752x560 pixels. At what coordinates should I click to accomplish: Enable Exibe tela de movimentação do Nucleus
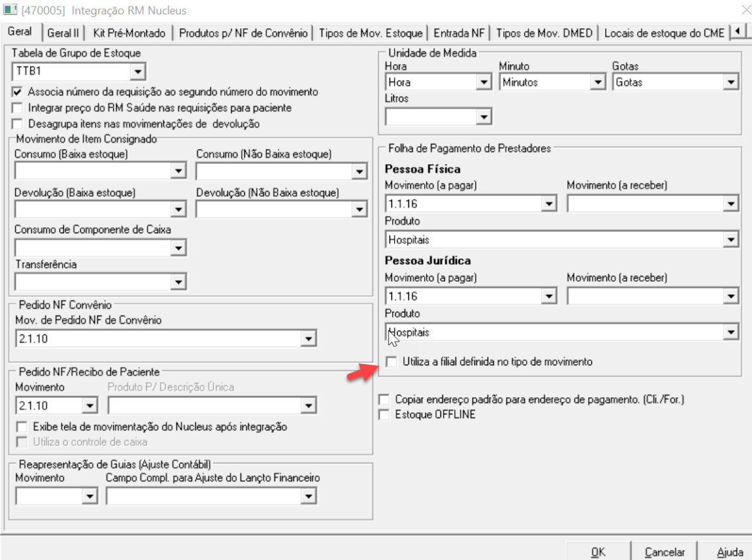[x=22, y=427]
